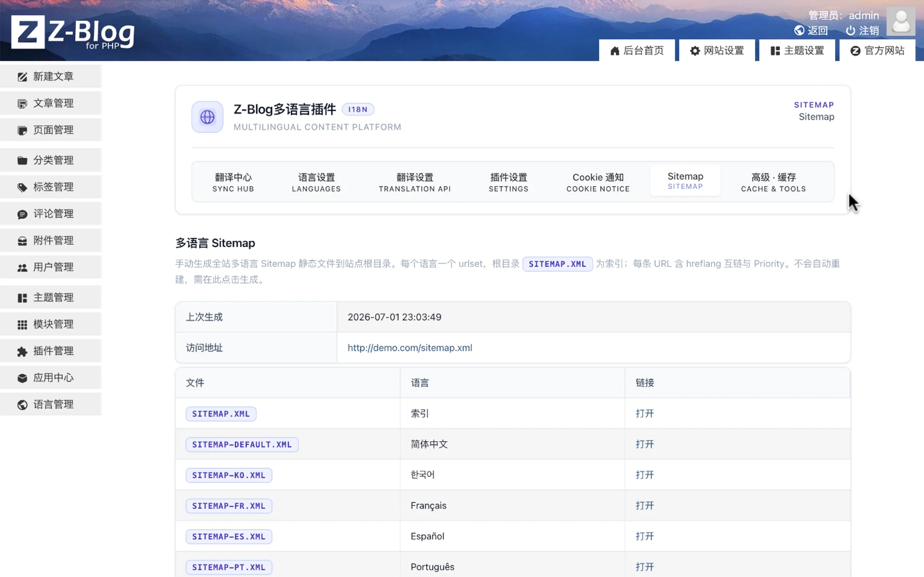Click the 注销 logout link
The image size is (924, 577).
[x=862, y=30]
